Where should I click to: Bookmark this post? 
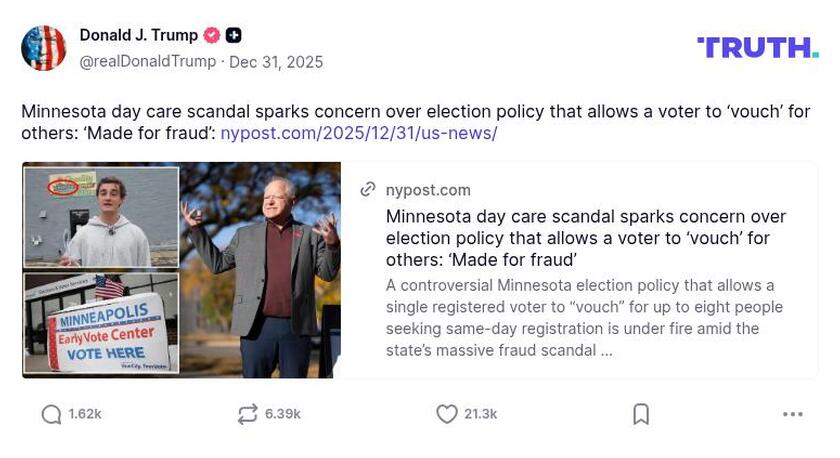tap(641, 414)
